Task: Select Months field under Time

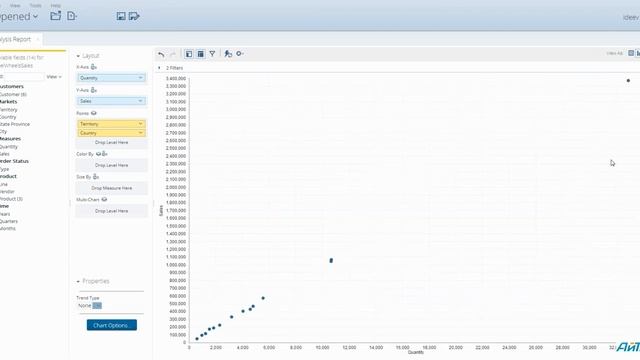Action: pyautogui.click(x=8, y=229)
